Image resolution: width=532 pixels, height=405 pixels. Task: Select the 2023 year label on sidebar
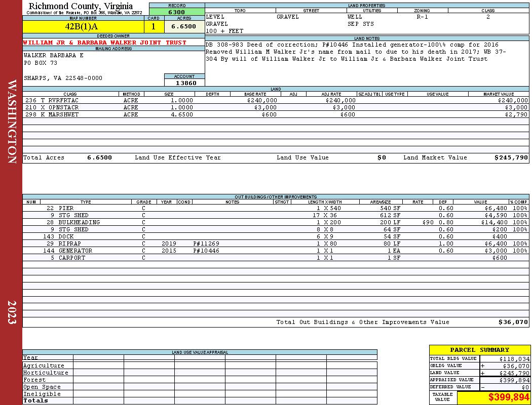point(12,312)
